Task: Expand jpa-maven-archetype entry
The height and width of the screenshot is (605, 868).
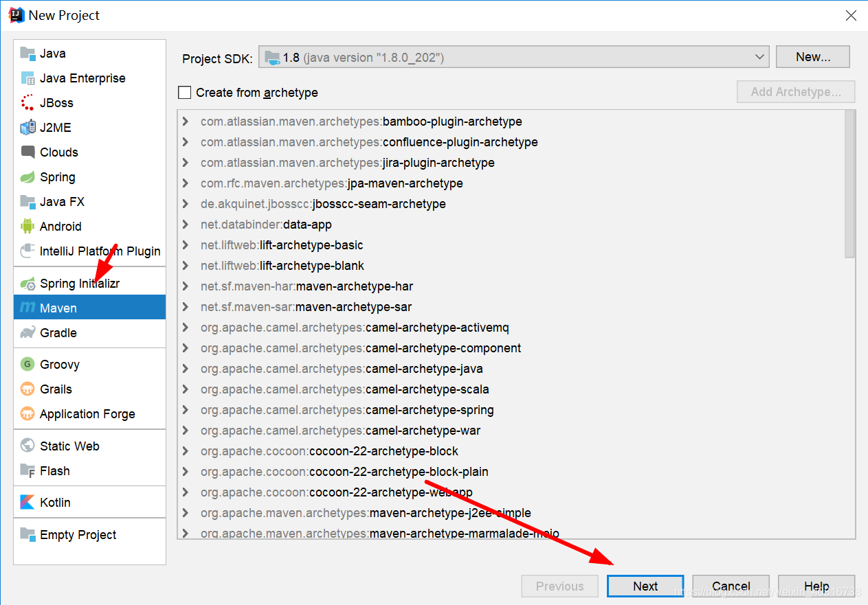Action: coord(186,183)
